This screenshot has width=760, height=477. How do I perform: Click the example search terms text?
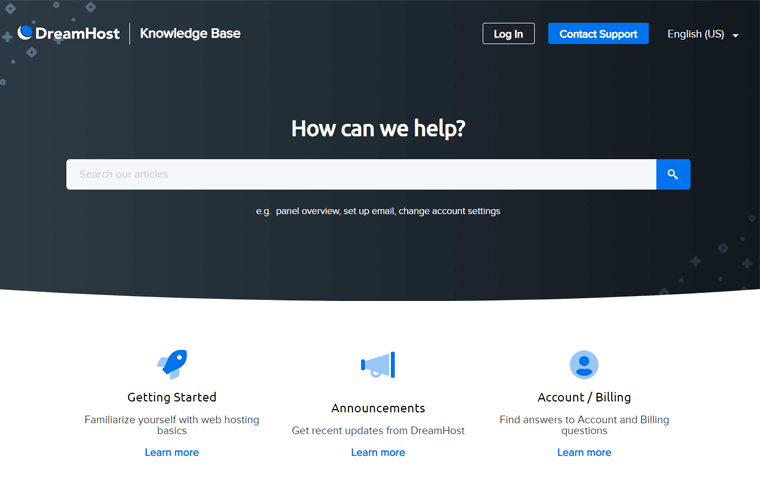pos(378,211)
